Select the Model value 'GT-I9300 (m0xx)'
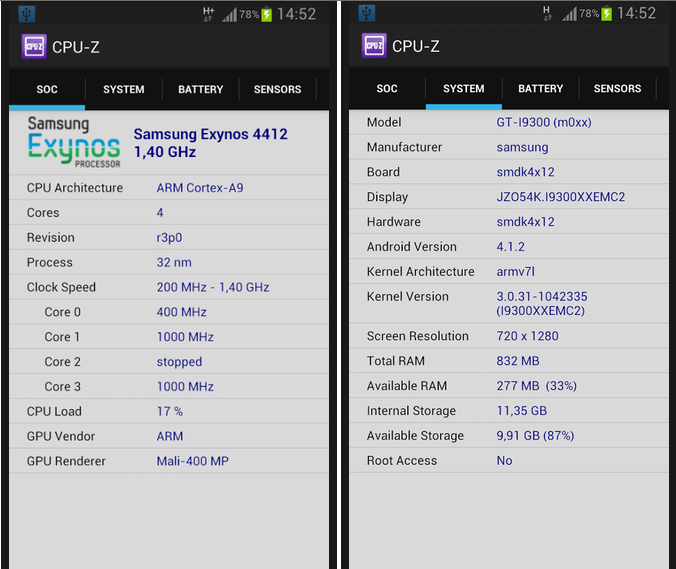 coord(544,122)
